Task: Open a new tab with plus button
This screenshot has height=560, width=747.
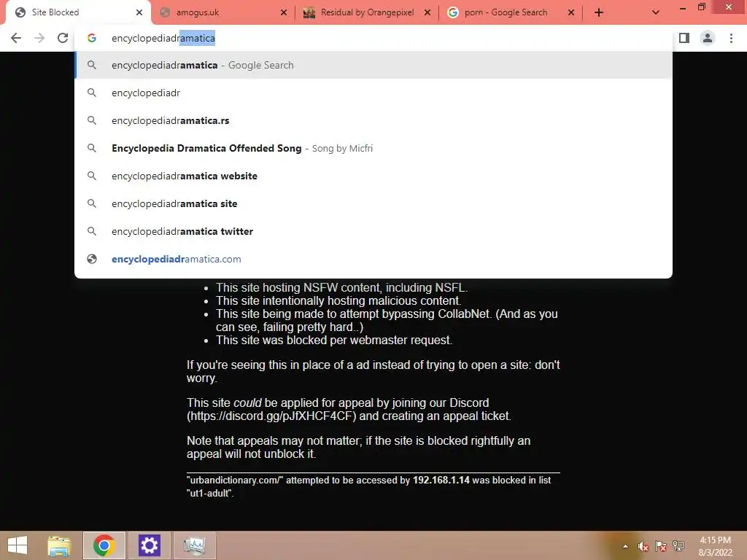Action: [x=599, y=13]
